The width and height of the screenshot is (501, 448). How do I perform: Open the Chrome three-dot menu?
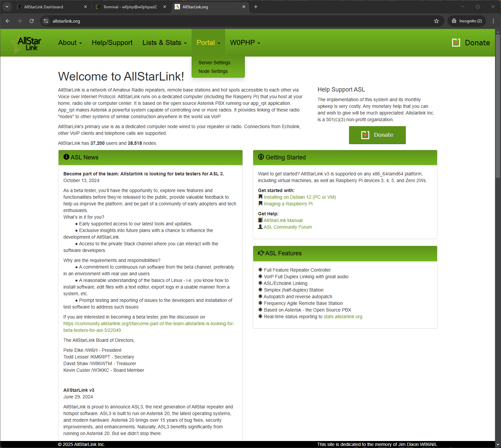pos(493,21)
